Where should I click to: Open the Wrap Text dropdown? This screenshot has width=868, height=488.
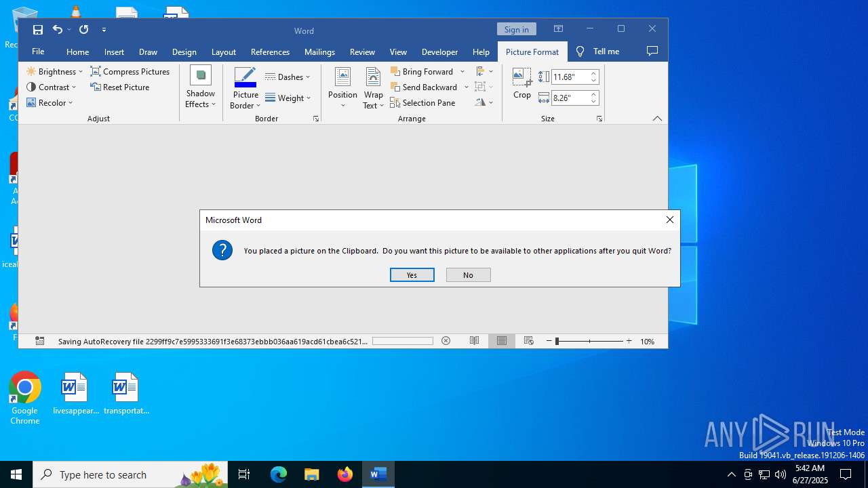(x=373, y=87)
